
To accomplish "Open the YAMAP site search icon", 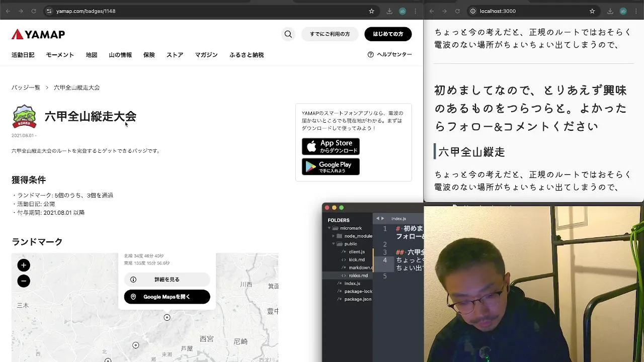I will (x=288, y=34).
